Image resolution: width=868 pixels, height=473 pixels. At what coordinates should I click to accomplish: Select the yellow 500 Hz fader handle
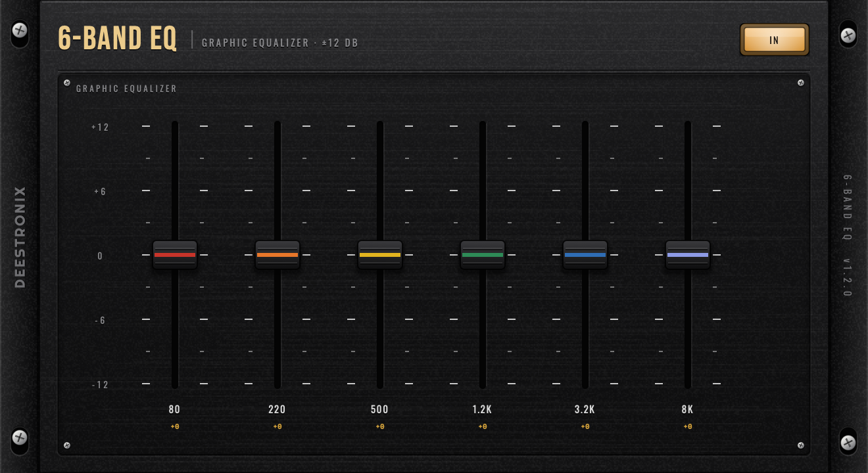pyautogui.click(x=380, y=255)
